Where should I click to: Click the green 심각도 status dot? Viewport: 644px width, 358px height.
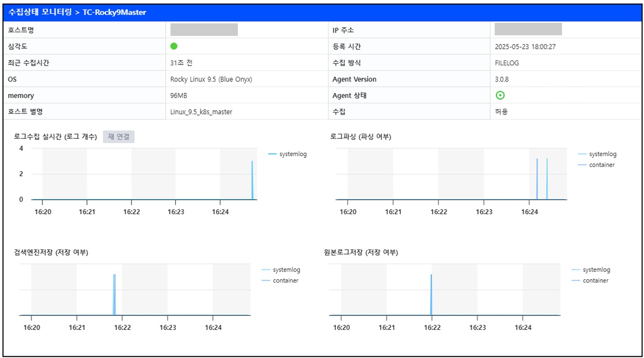(x=174, y=46)
